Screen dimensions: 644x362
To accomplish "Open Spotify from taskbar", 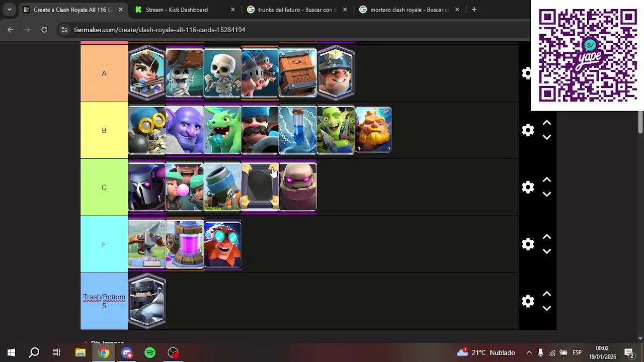I will pos(150,352).
